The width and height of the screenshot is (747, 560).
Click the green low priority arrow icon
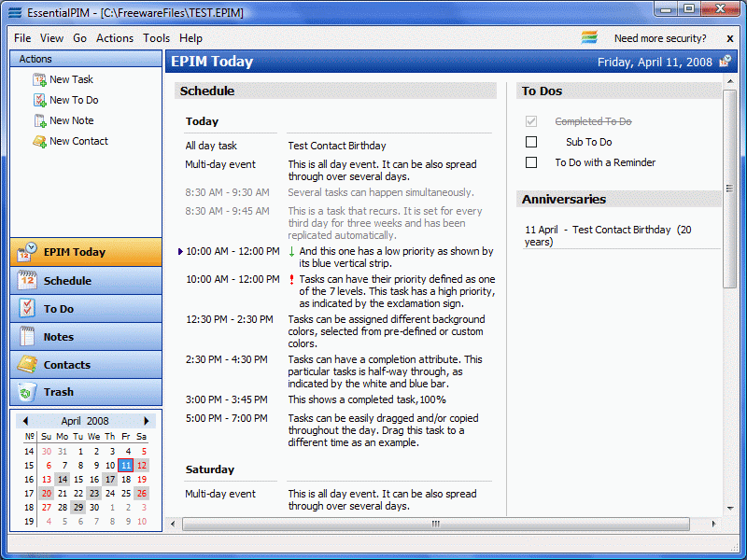point(291,252)
